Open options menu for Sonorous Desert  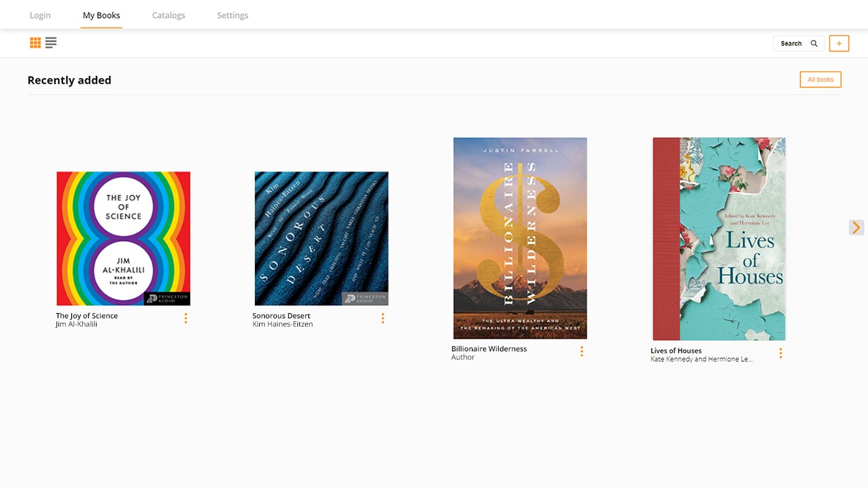[x=383, y=319]
